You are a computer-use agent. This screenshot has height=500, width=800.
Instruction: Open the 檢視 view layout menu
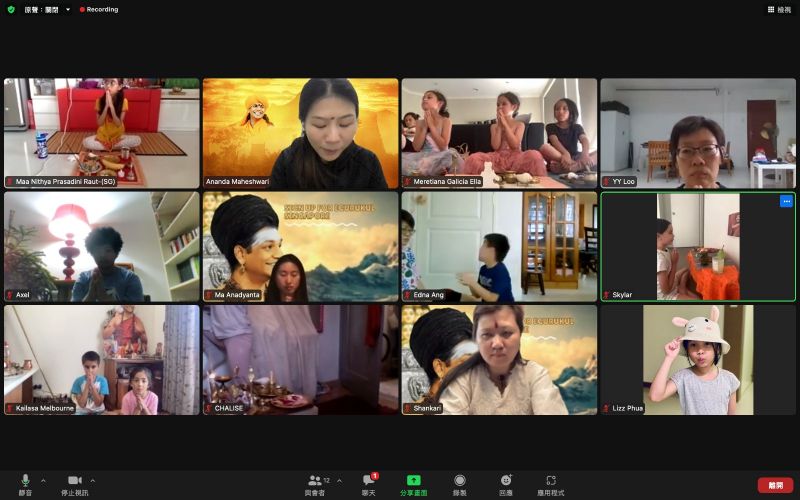[779, 9]
